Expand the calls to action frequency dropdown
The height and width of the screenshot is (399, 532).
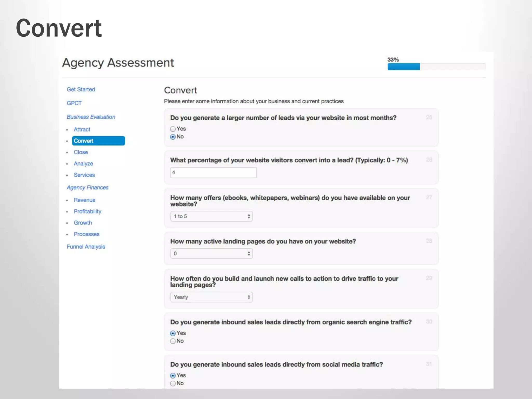tap(211, 297)
